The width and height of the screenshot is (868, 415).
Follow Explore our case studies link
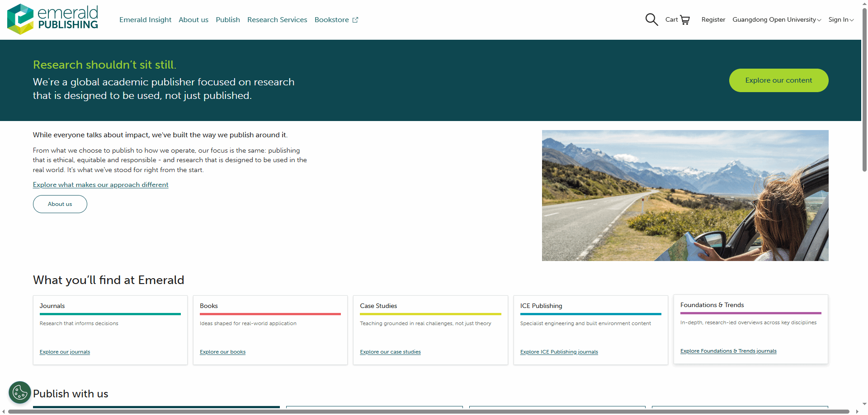click(390, 352)
